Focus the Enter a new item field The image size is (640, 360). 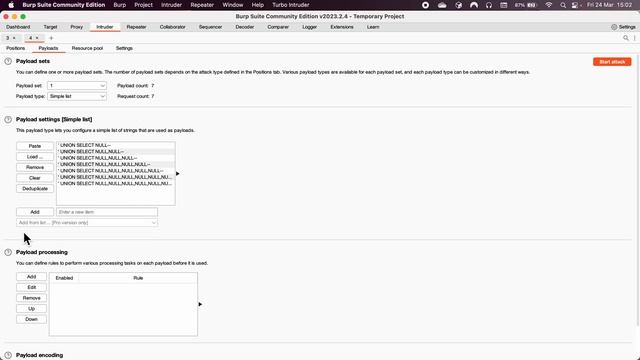107,212
